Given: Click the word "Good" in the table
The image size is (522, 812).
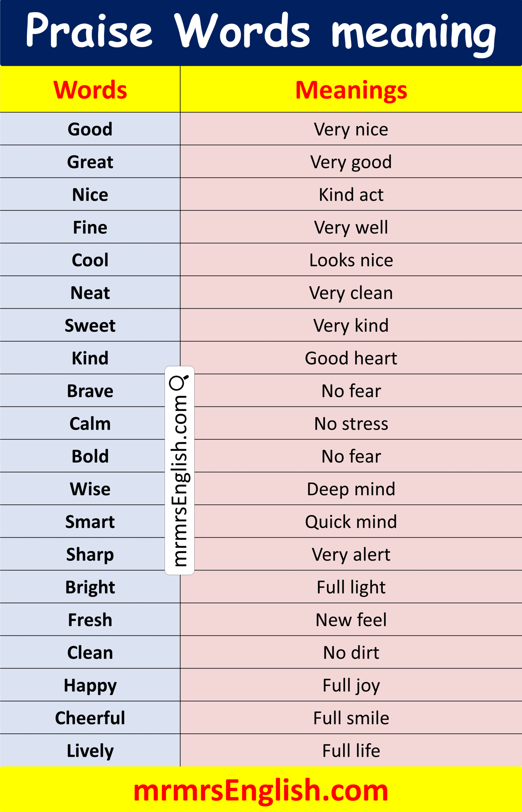Looking at the screenshot, I should point(90,129).
